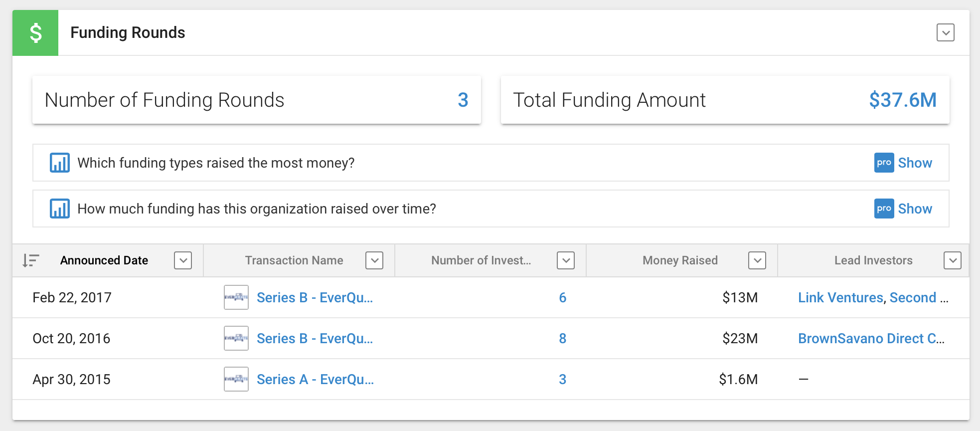Open the Series B transaction from Oct 20, 2016
Viewport: 980px width, 431px height.
315,338
